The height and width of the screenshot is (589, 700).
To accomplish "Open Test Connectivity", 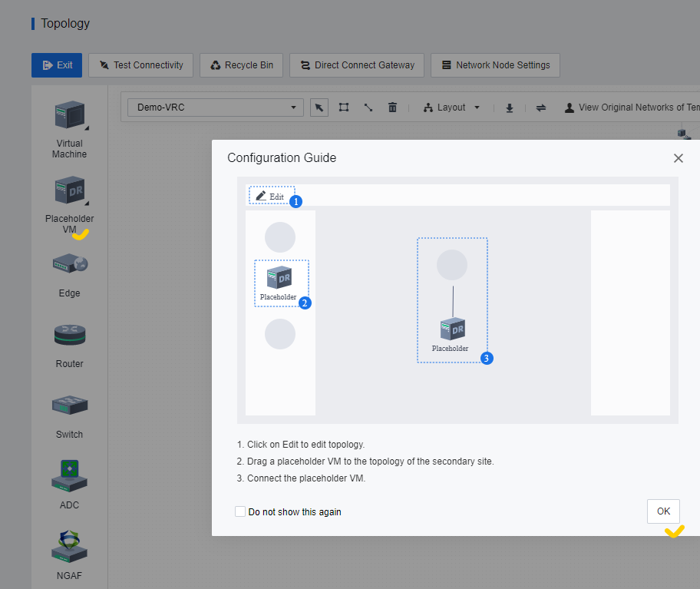I will pyautogui.click(x=140, y=65).
